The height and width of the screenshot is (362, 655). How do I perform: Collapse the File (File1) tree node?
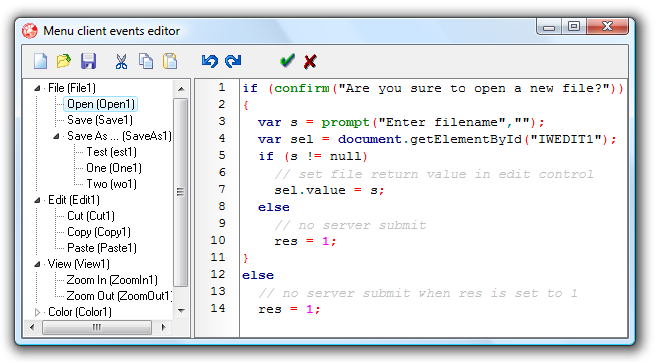click(x=37, y=88)
